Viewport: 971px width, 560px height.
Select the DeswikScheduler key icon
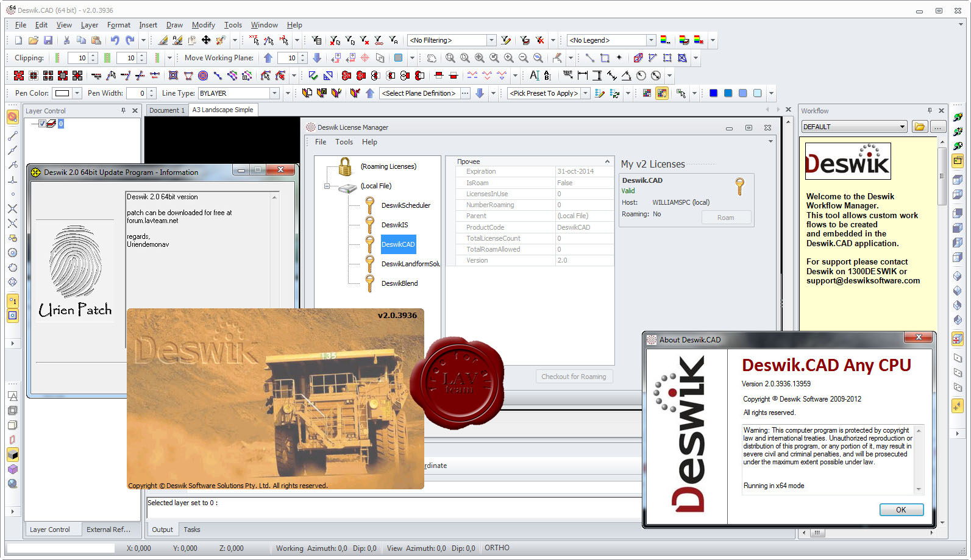tap(370, 205)
